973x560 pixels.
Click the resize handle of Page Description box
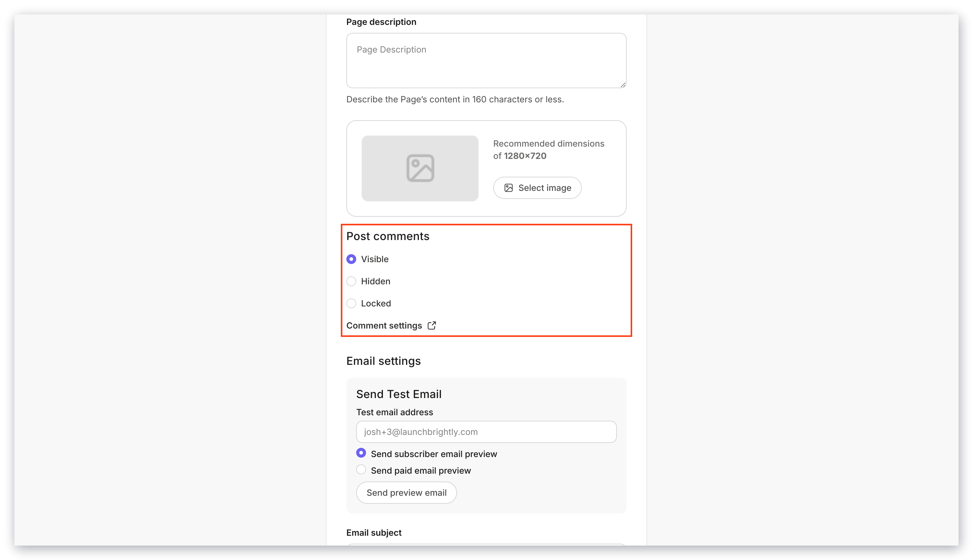(x=623, y=85)
